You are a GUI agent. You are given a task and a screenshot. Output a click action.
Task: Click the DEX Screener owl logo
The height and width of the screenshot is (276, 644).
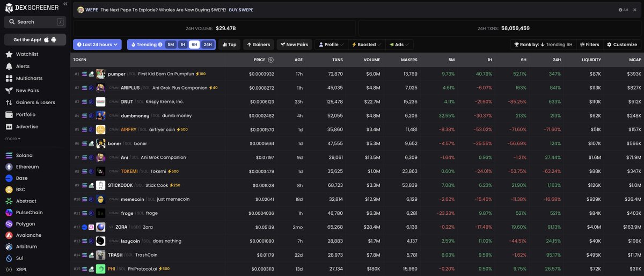coord(9,7)
